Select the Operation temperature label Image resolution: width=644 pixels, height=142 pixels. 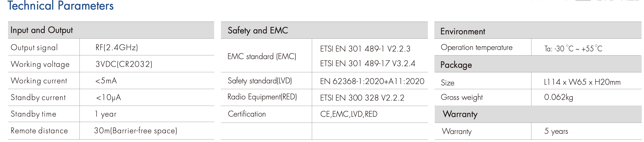click(x=476, y=47)
